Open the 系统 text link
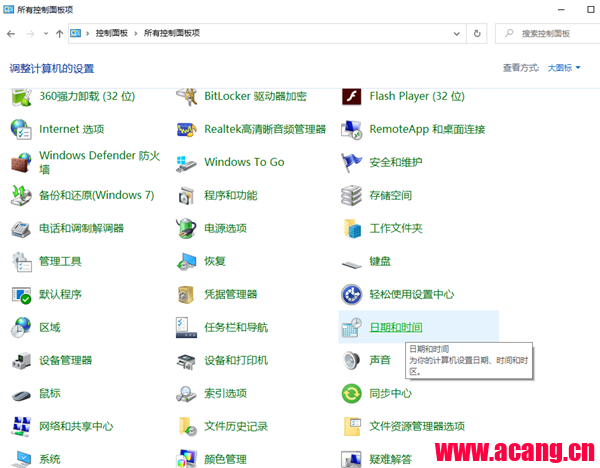Screen dimensions: 600x468 coord(50,459)
